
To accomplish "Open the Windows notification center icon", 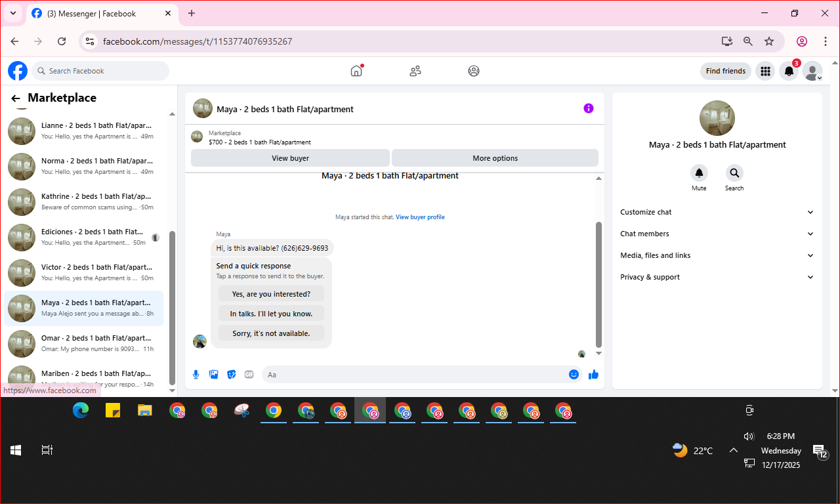I will click(x=820, y=451).
